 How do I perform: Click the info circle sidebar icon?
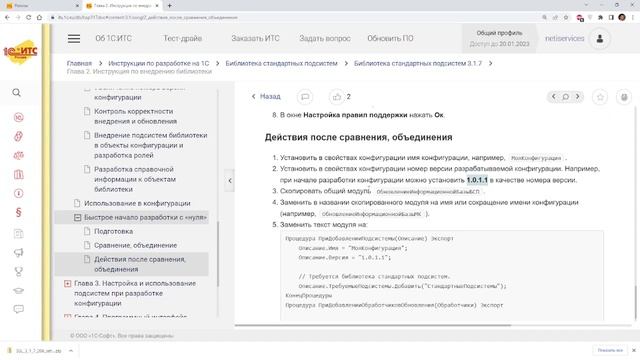18,193
